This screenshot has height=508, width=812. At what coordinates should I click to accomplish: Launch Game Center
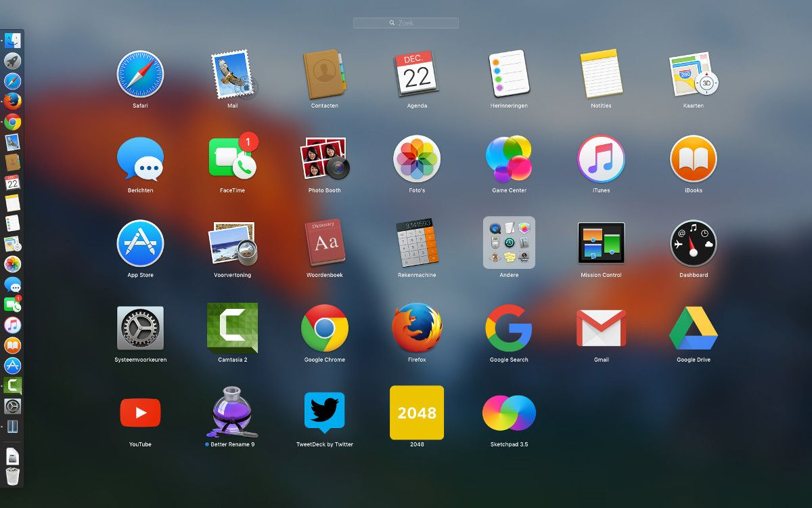[x=509, y=159]
